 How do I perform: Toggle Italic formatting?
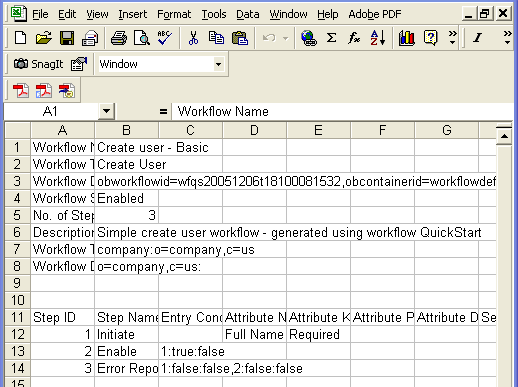[x=478, y=38]
